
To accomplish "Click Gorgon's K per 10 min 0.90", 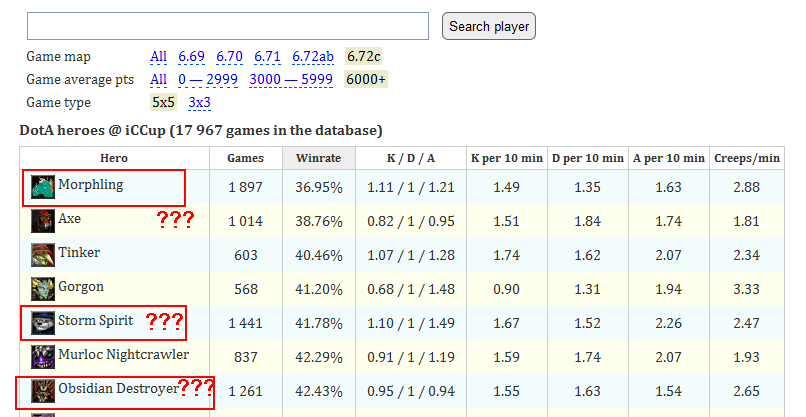I will tap(507, 289).
